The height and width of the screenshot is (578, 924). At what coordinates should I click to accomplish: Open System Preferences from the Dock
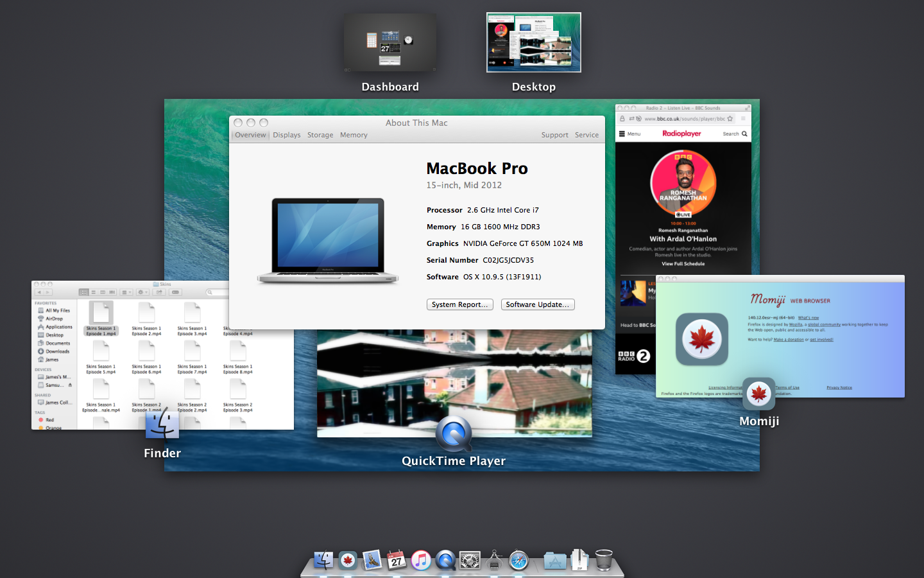(470, 561)
